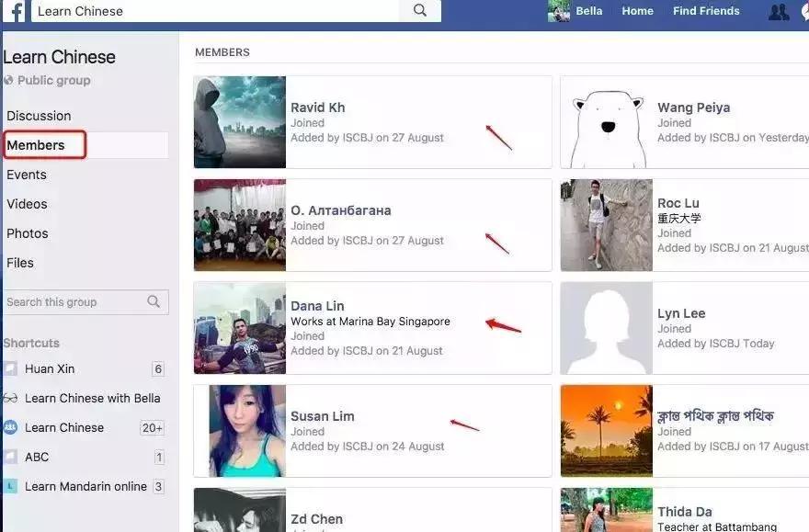Viewport: 809px width, 532px height.
Task: Click Susan Lim's name
Action: 322,416
